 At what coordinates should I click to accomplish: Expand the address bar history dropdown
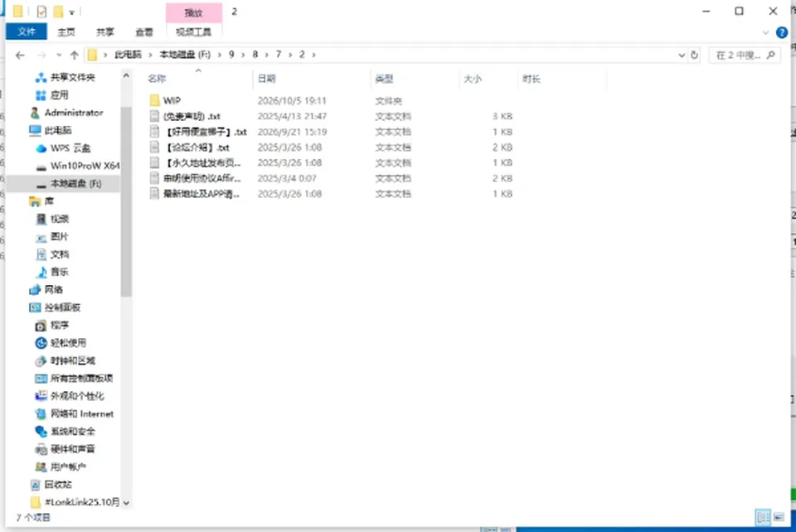(x=682, y=56)
